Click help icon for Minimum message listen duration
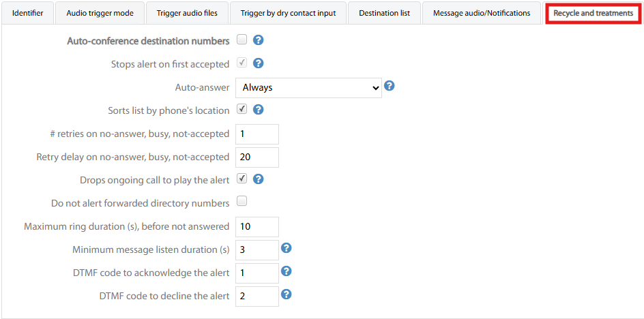Viewport: 644px width, 319px height. click(287, 248)
